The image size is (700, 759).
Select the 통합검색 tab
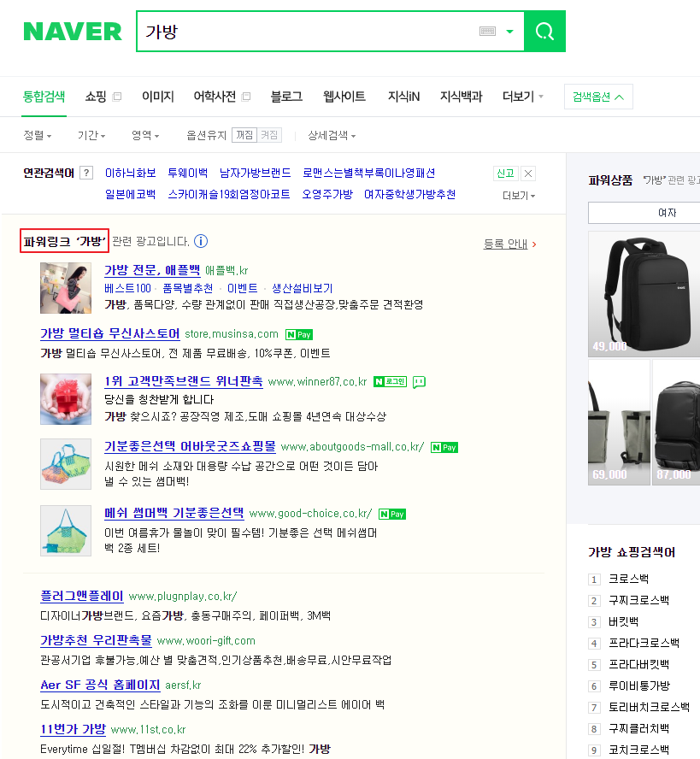coord(44,97)
